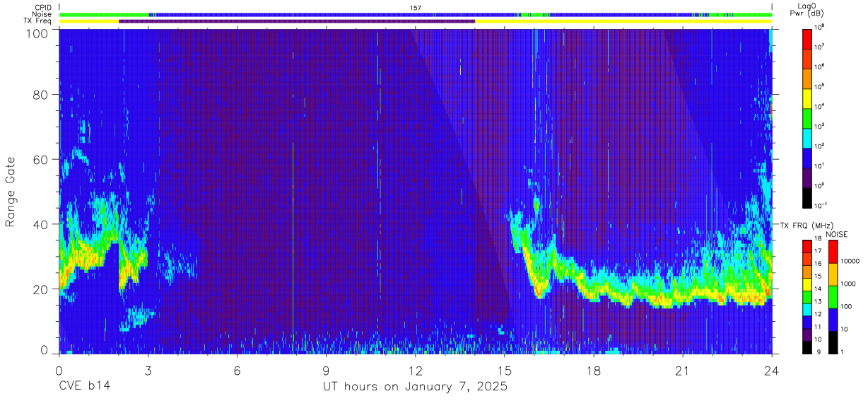Viewport: 868px width, 401px height.
Task: Click the '20' tick on Range Gate axis
Action: [40, 289]
